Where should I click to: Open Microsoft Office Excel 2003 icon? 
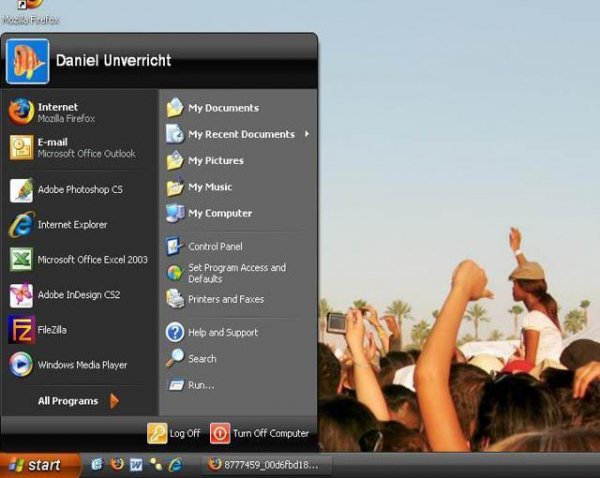pos(21,259)
